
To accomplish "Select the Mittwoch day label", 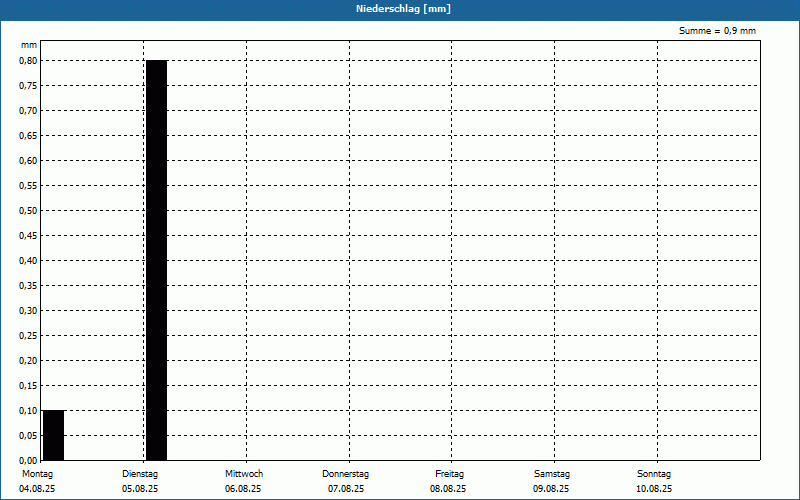I will [x=244, y=474].
